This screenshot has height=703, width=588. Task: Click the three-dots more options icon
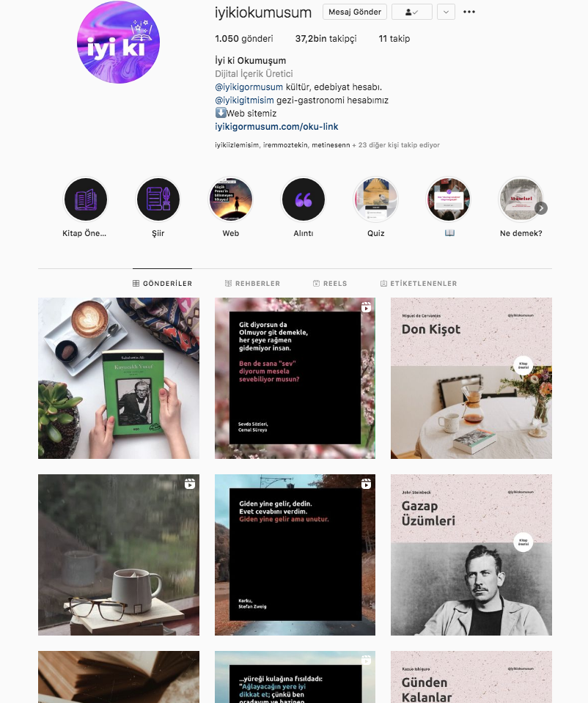click(469, 12)
